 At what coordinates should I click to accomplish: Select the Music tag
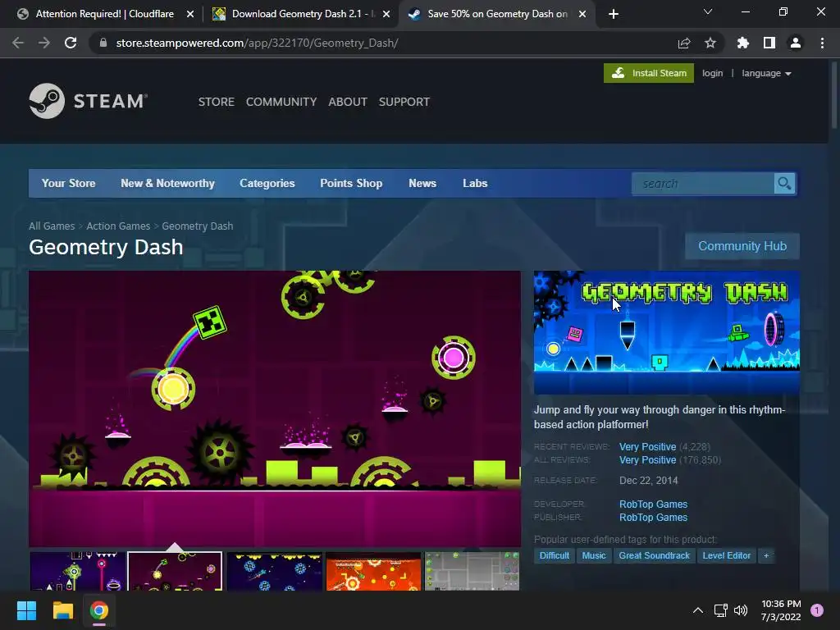[x=594, y=555]
